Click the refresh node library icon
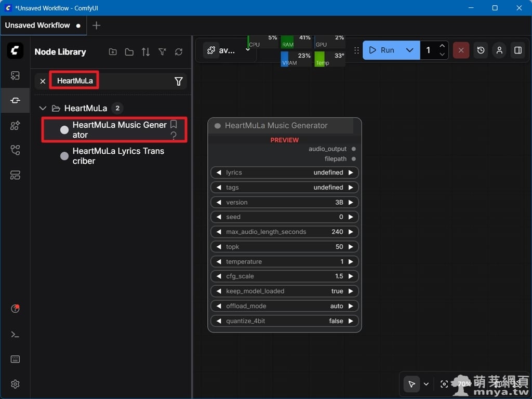Screen dimensions: 532x399 coord(179,52)
